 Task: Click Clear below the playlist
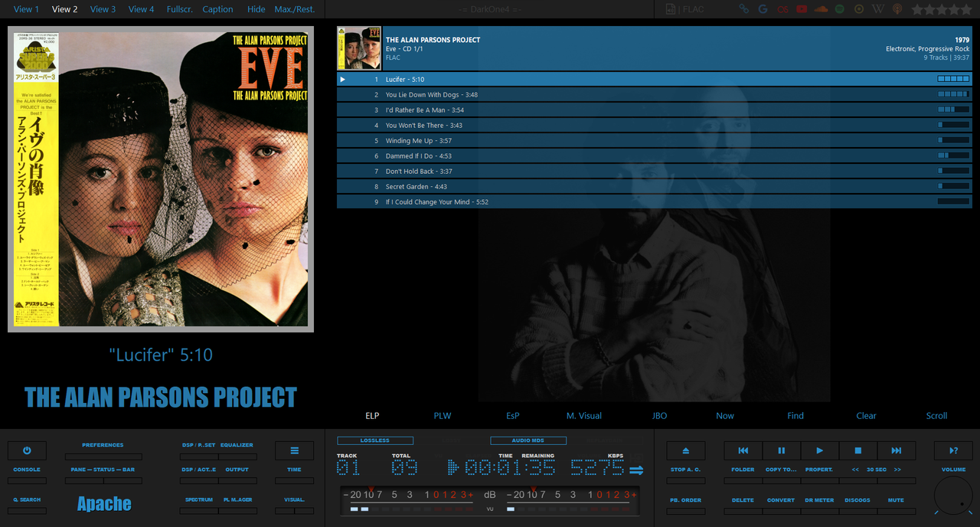click(866, 416)
